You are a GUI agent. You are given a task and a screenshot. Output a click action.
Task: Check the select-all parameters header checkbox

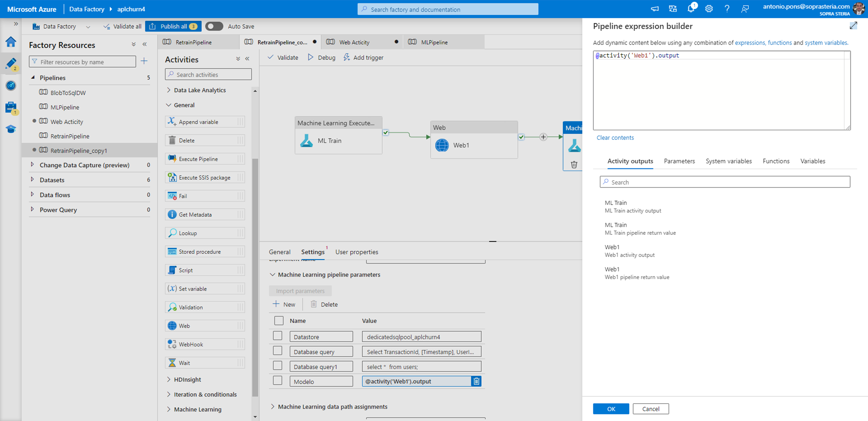279,321
